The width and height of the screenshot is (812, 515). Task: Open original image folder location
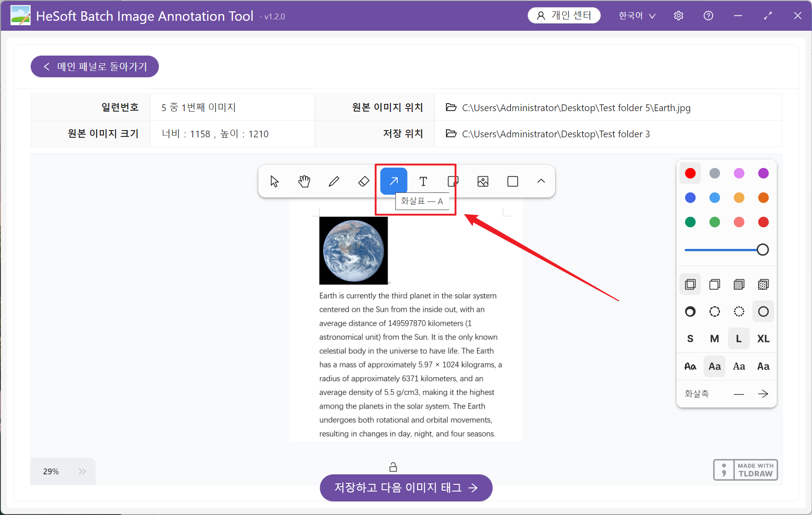coord(451,108)
